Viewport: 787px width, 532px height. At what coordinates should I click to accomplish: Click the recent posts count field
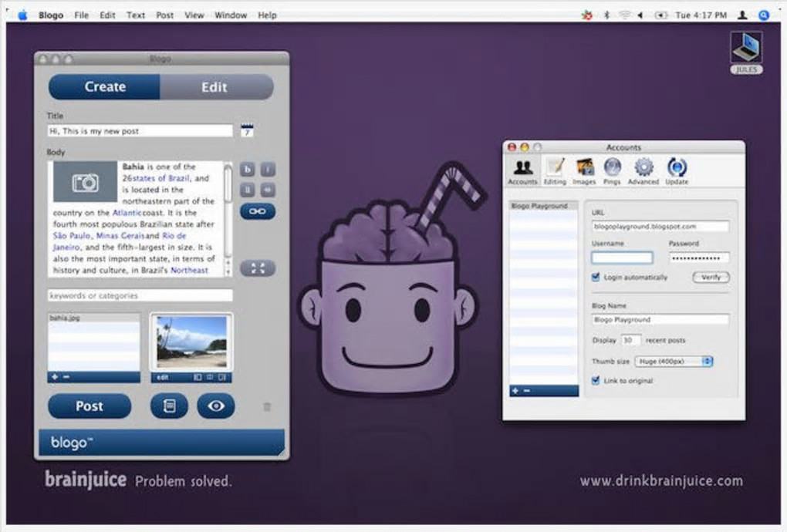[x=630, y=340]
